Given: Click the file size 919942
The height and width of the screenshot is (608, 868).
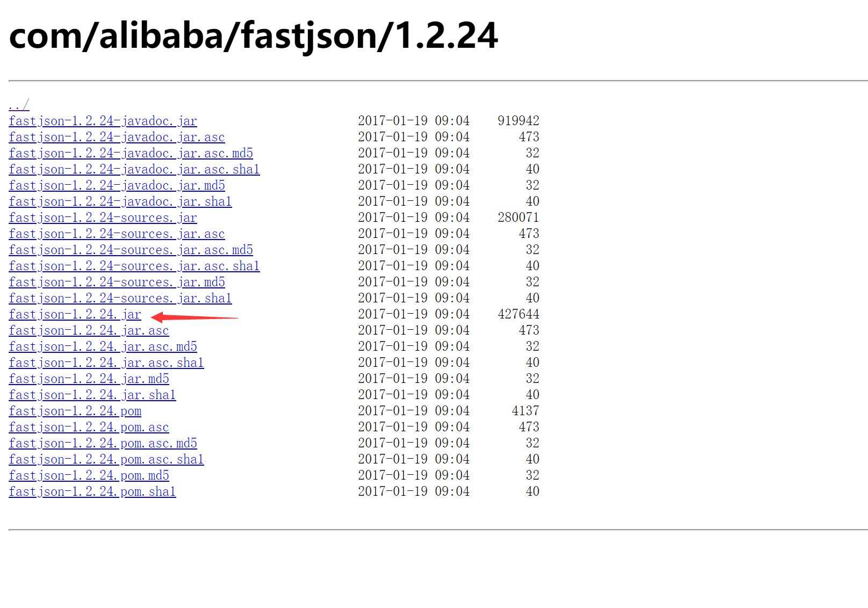Looking at the screenshot, I should click(519, 121).
